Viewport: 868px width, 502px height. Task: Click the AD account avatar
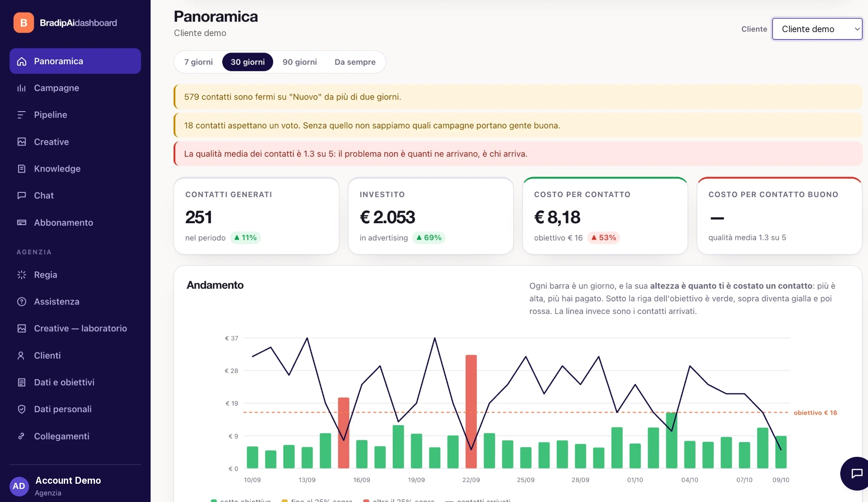[19, 486]
